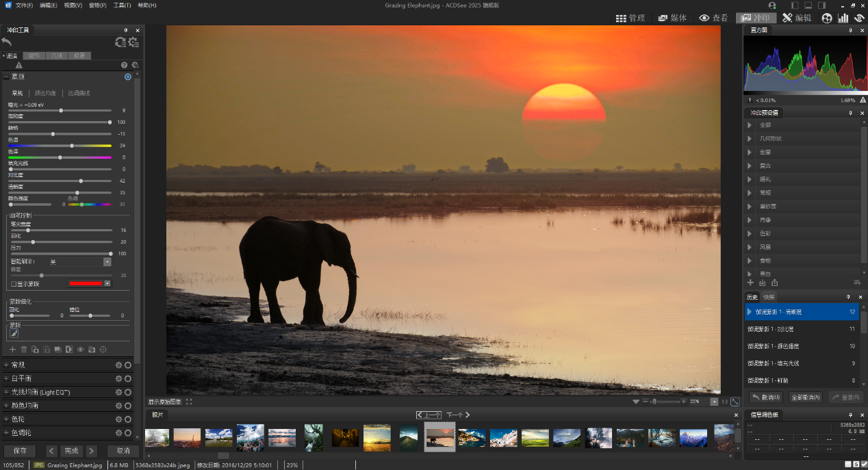Open settings gear for 白平衡 group

pos(118,378)
